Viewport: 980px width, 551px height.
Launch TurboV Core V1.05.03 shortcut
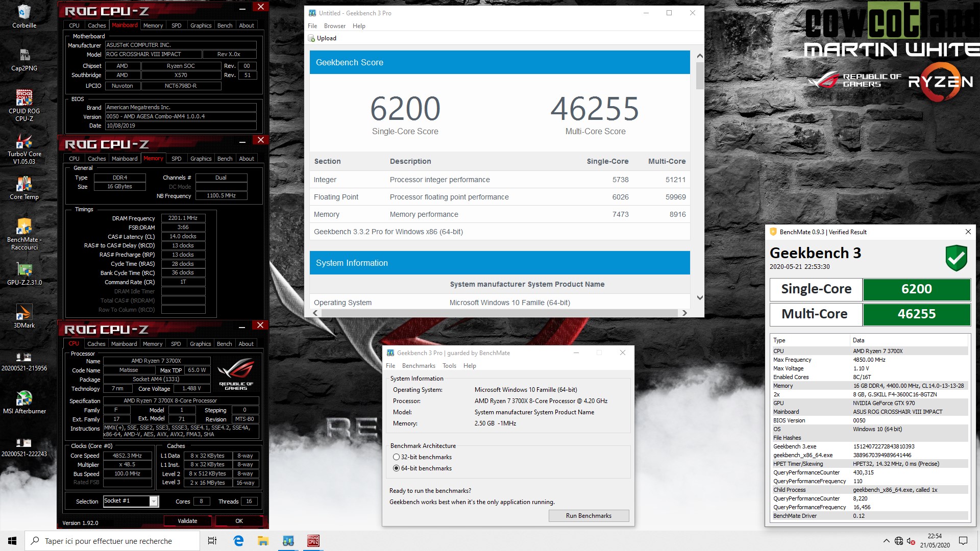24,148
